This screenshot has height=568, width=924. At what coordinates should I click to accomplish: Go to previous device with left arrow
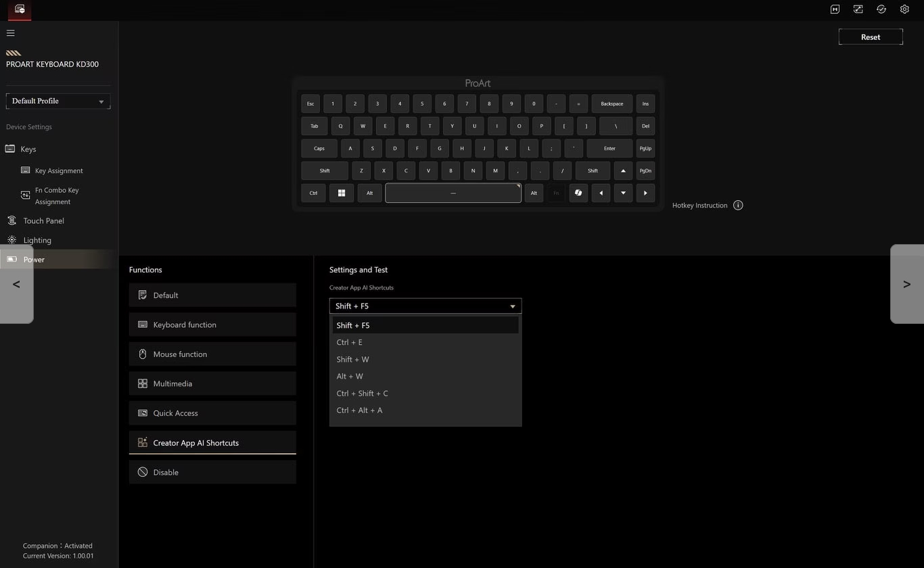[x=16, y=284]
